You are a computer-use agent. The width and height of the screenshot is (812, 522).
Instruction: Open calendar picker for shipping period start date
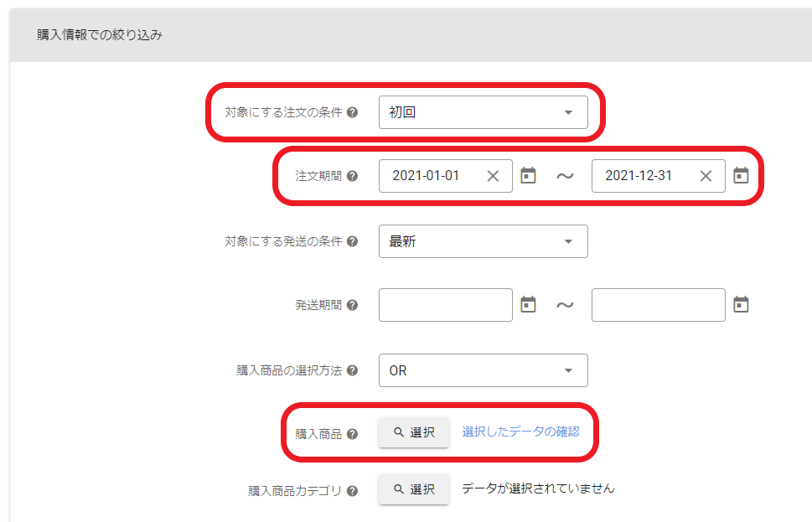[x=528, y=305]
